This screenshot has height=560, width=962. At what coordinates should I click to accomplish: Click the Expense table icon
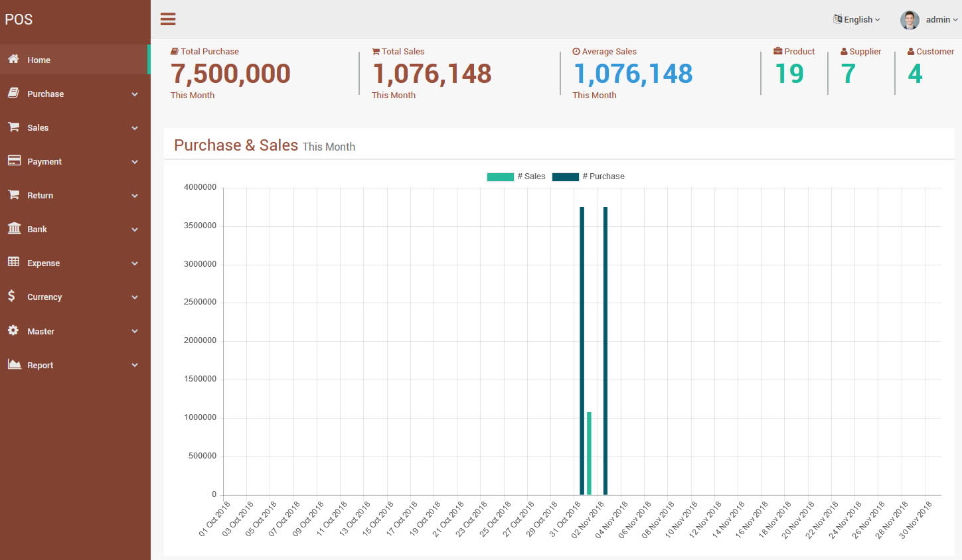(x=13, y=262)
